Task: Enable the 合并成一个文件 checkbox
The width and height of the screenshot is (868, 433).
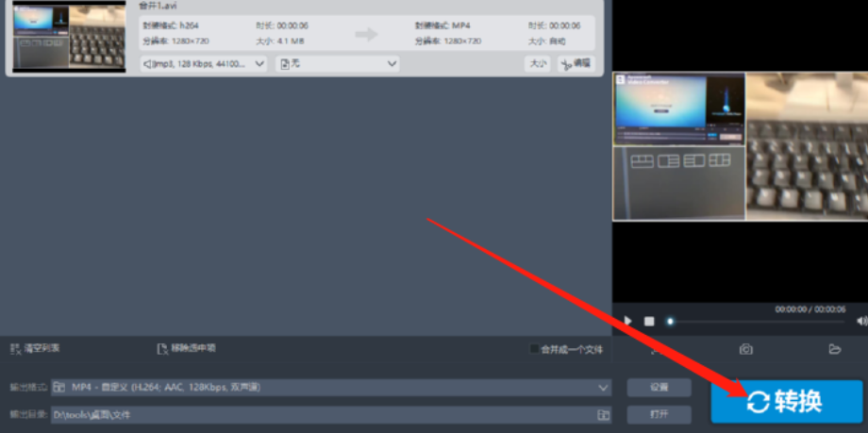Action: pos(534,349)
